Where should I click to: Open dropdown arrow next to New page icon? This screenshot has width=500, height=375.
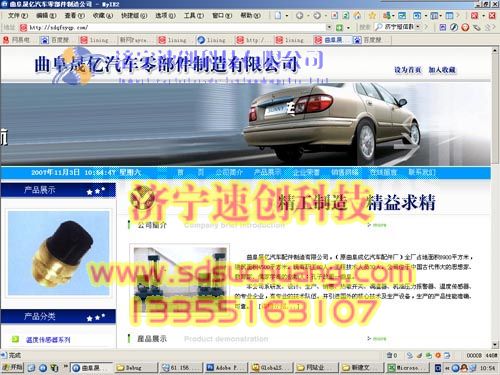pos(287,16)
